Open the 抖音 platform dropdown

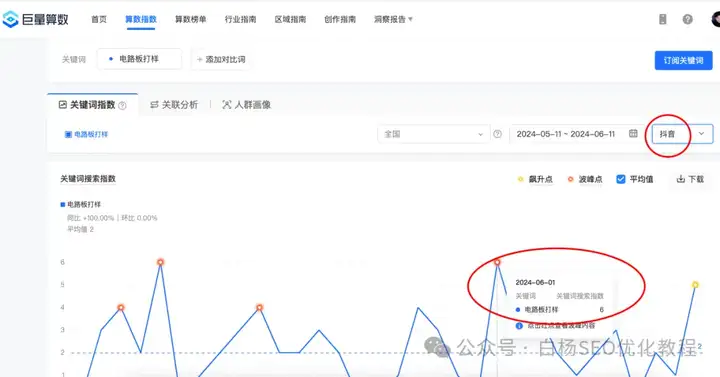(x=682, y=134)
